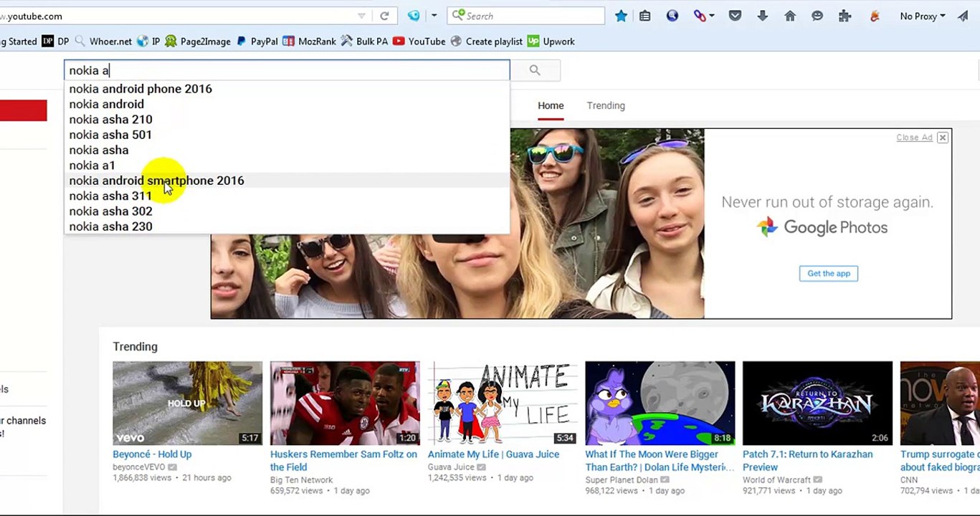
Task: Expand the chain link icon dropdown
Action: point(710,16)
